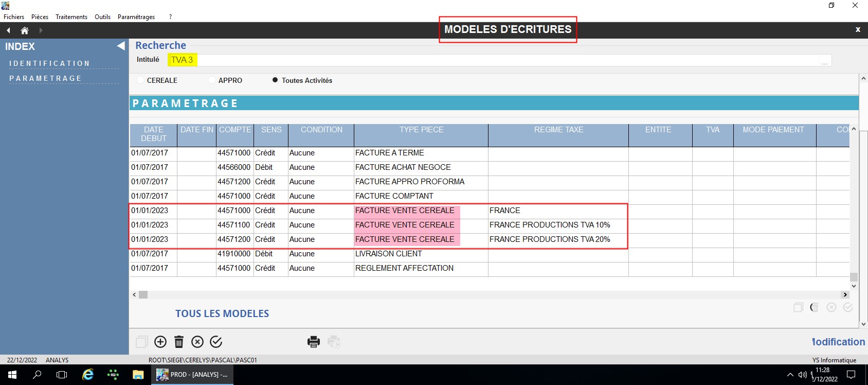The height and width of the screenshot is (385, 868).
Task: Click the printer icon
Action: (313, 342)
